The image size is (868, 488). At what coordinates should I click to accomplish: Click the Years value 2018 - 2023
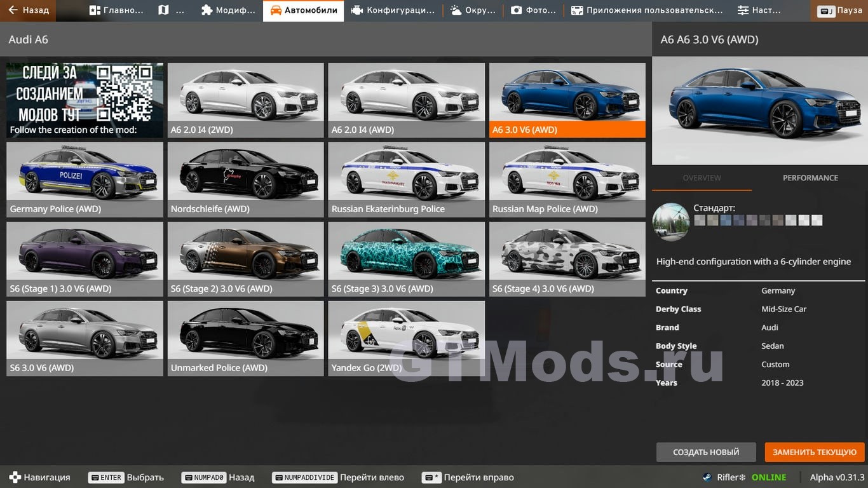(x=782, y=383)
